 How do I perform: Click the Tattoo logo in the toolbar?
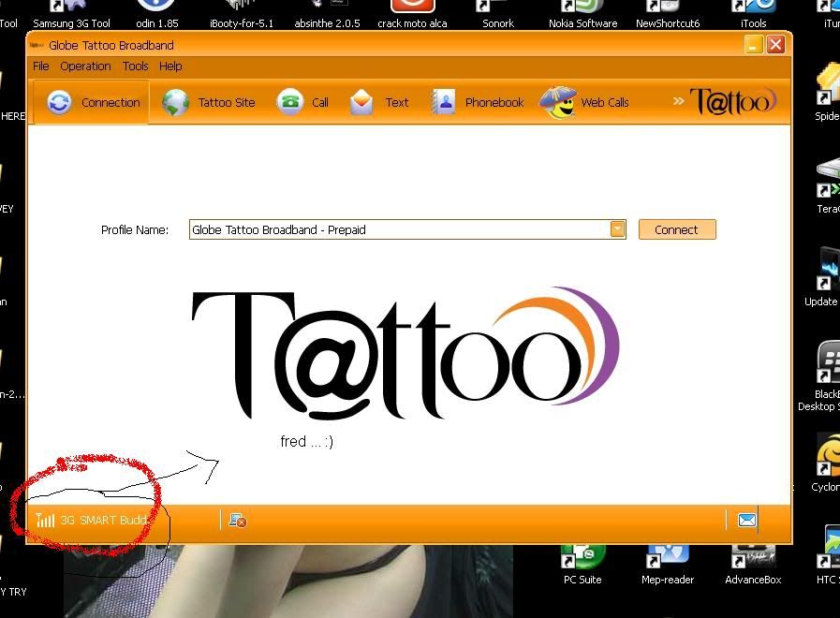[733, 102]
